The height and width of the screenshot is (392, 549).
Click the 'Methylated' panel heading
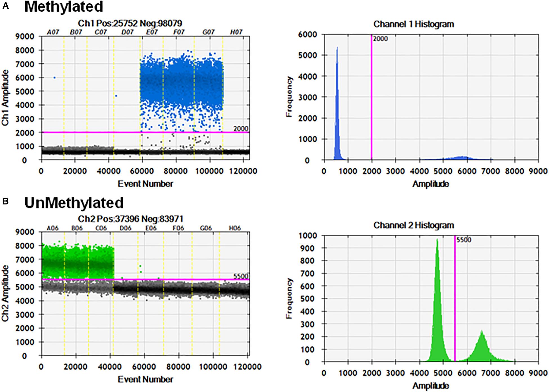click(64, 7)
